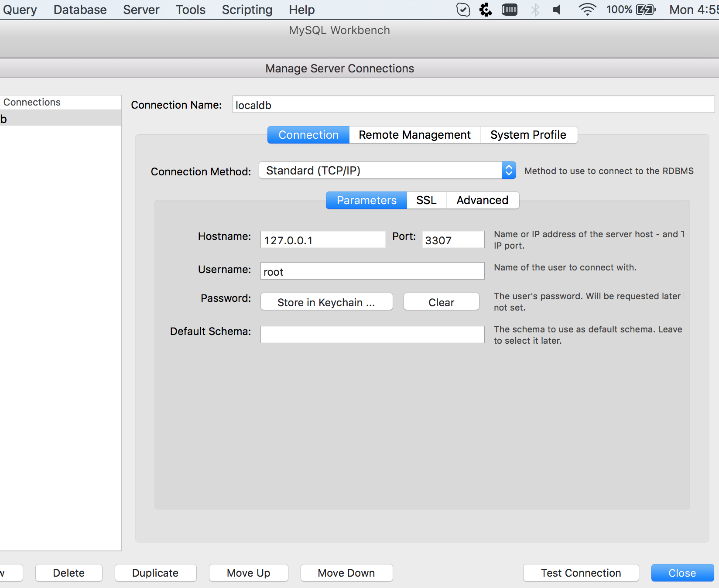Select the connection row in Connections list
Screen dimensions: 719x588
tap(61, 119)
